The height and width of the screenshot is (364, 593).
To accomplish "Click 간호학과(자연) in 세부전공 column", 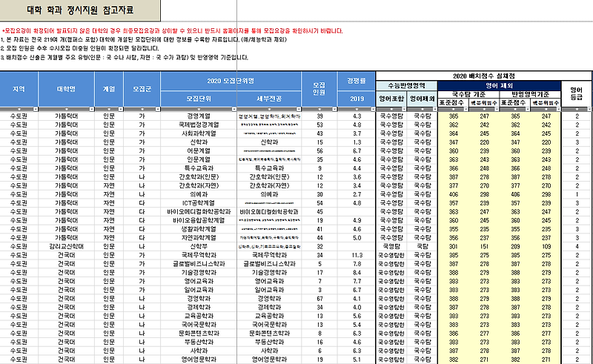I will point(269,186).
